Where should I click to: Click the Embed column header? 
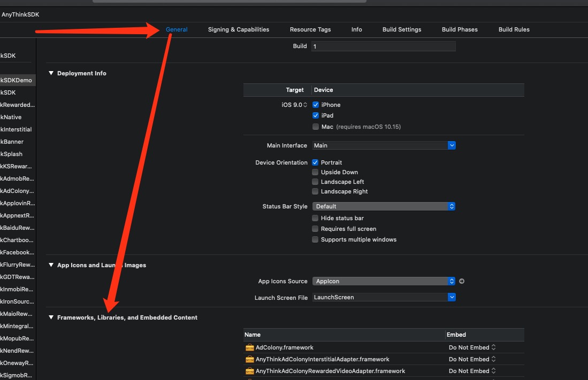[456, 335]
